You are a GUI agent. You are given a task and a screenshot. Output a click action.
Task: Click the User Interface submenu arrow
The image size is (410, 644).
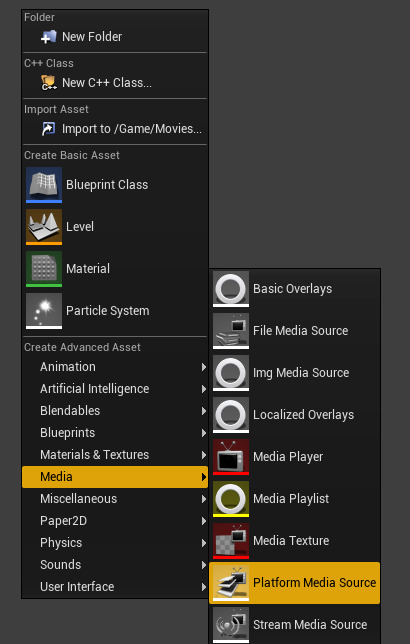(x=203, y=587)
